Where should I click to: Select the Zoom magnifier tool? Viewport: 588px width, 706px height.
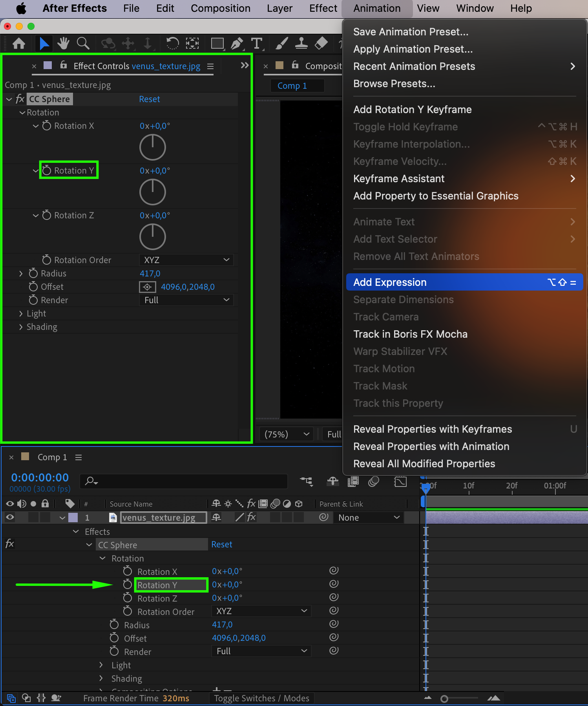click(x=83, y=43)
